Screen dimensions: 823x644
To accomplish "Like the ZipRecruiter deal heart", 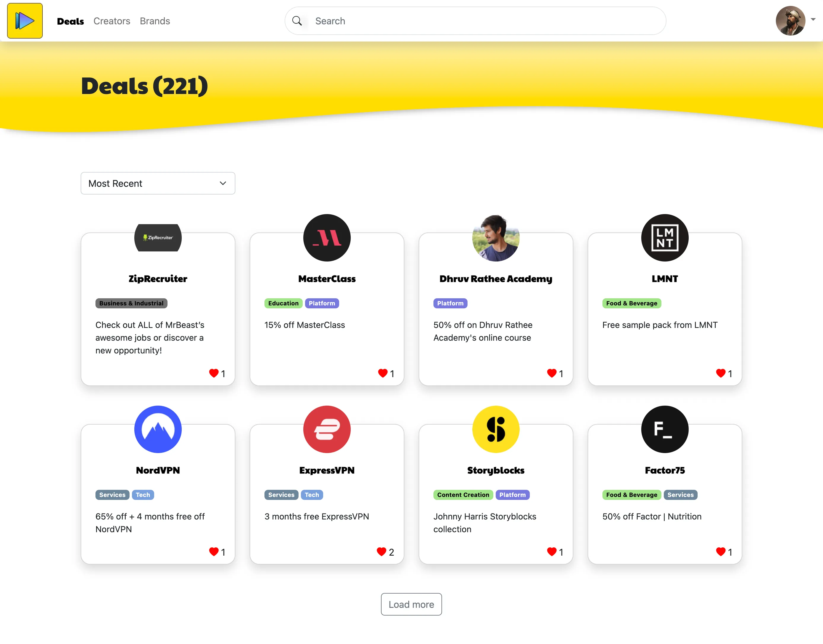I will coord(214,373).
